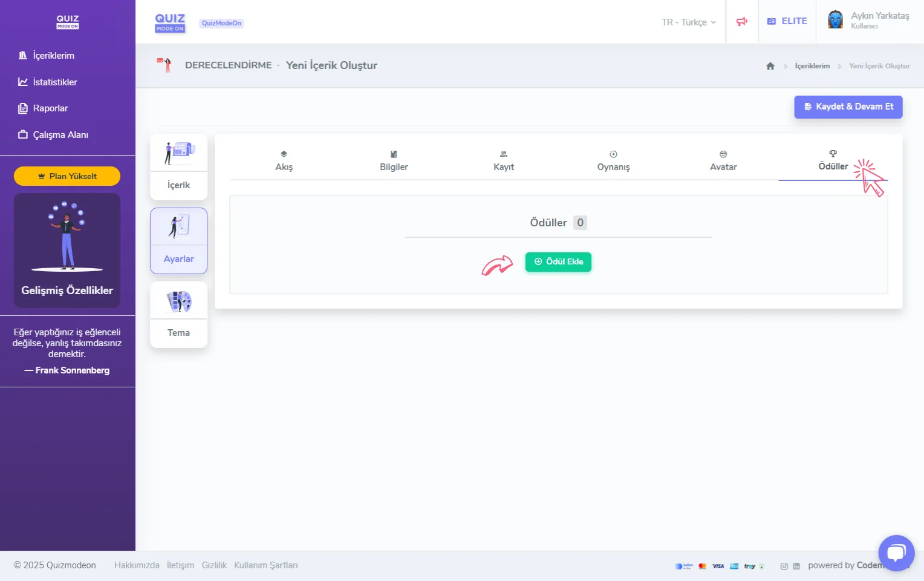
Task: Select the Avatar tab
Action: click(x=723, y=162)
